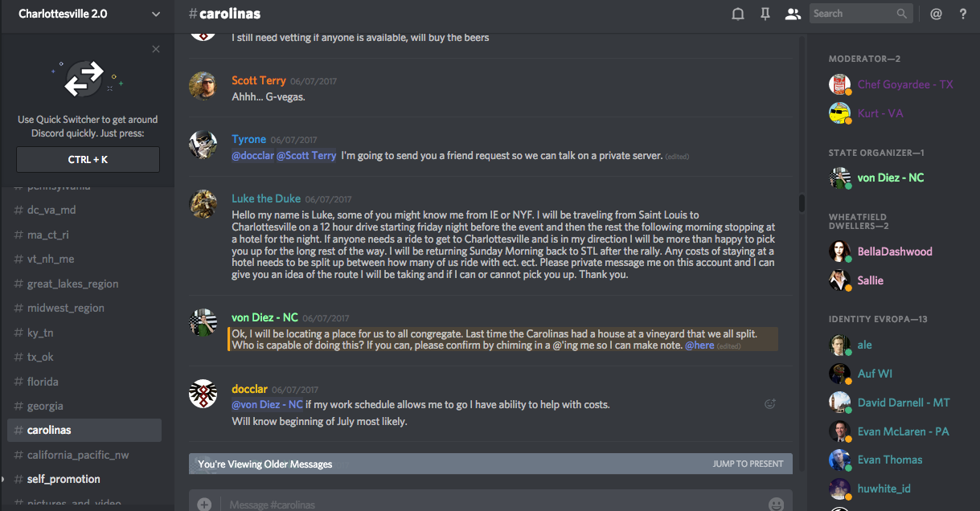Show pinned messages
Screen dimensions: 980x511
[765, 14]
